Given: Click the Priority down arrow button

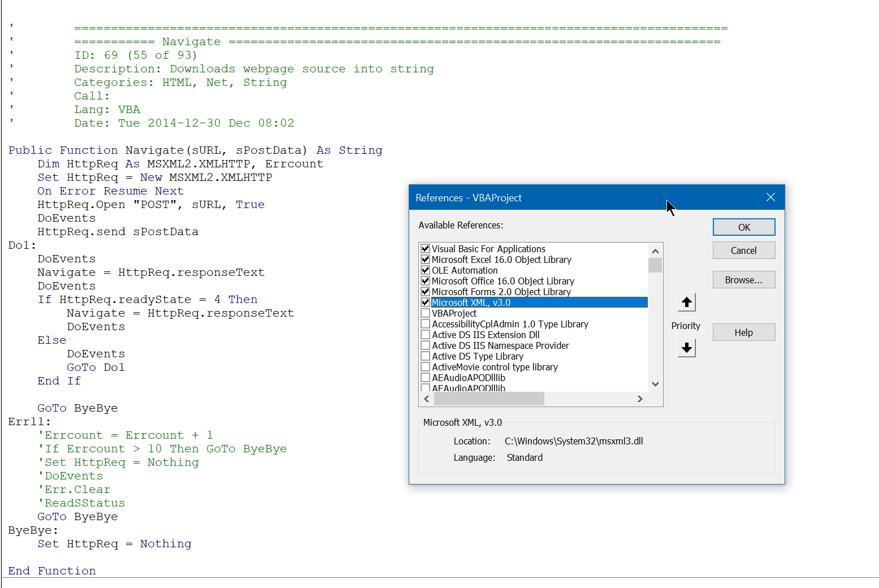Looking at the screenshot, I should 686,348.
